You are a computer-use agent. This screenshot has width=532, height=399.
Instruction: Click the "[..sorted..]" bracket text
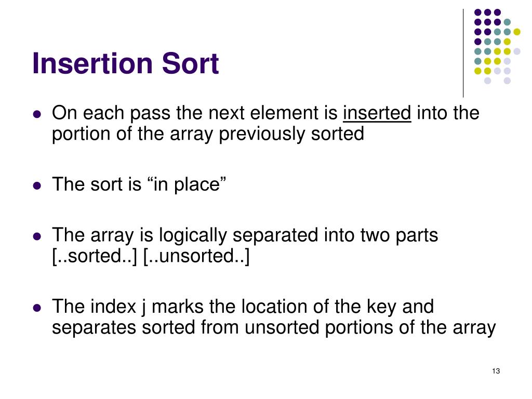[95, 256]
